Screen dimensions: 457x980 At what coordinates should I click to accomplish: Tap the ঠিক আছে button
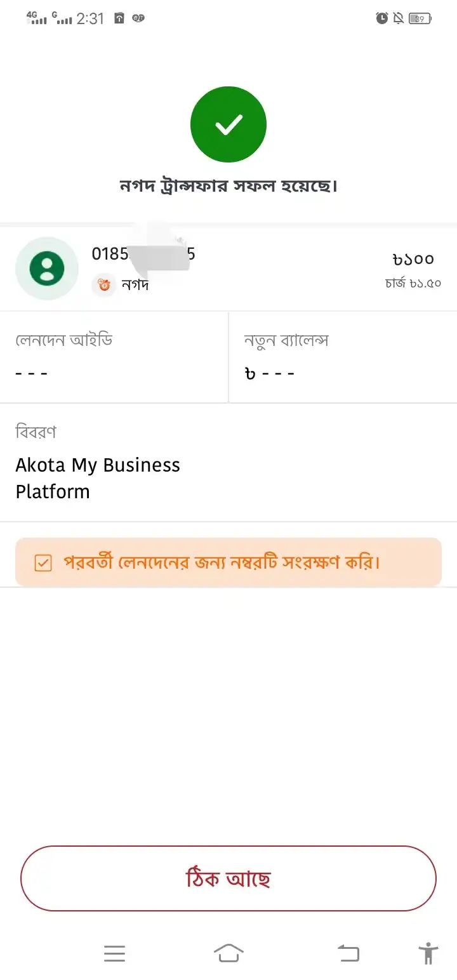tap(228, 878)
